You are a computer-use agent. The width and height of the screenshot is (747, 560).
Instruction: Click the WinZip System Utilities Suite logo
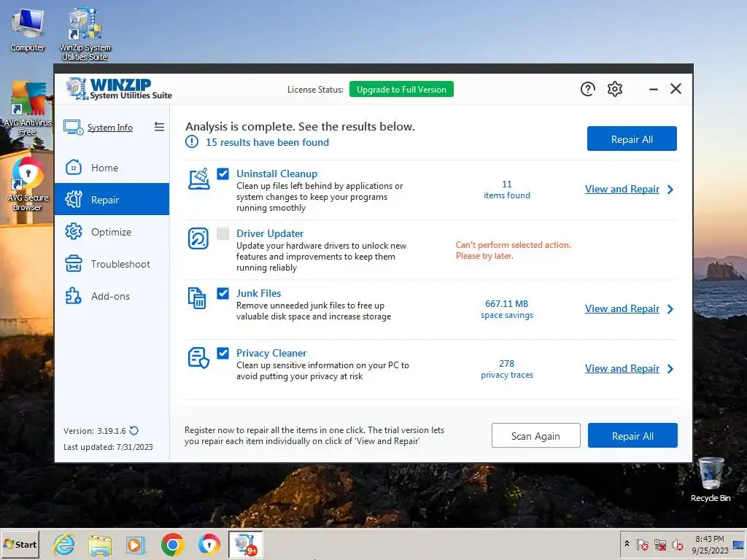pos(119,89)
